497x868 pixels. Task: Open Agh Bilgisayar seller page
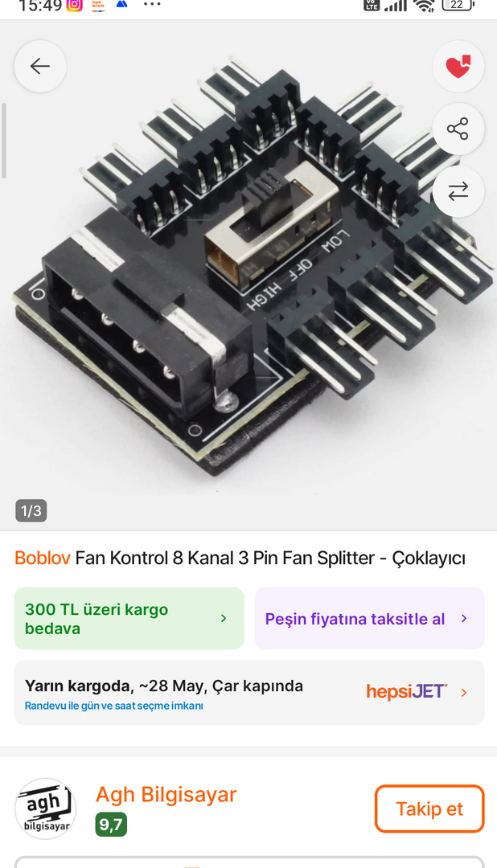coord(166,794)
